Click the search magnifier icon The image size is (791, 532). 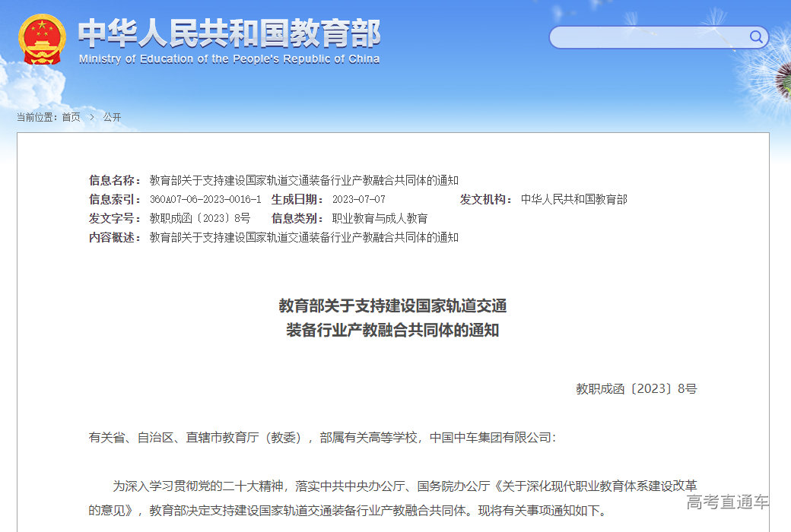click(755, 37)
